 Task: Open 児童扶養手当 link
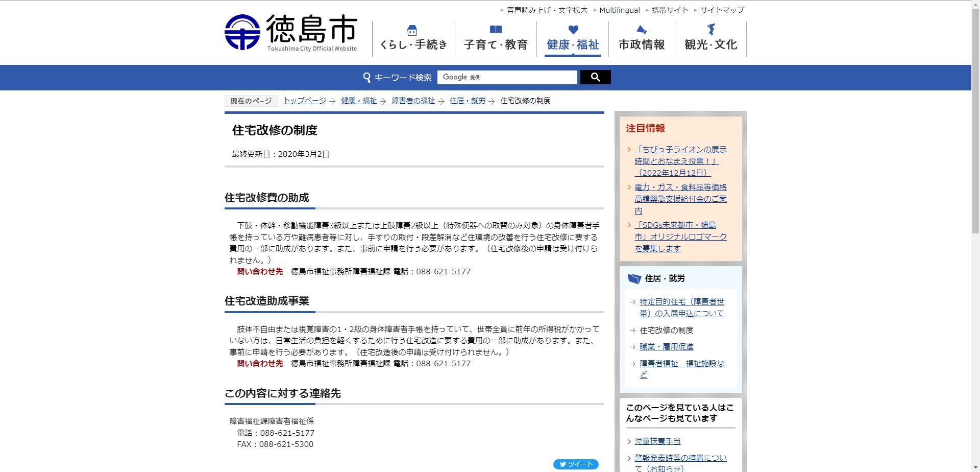pos(657,441)
